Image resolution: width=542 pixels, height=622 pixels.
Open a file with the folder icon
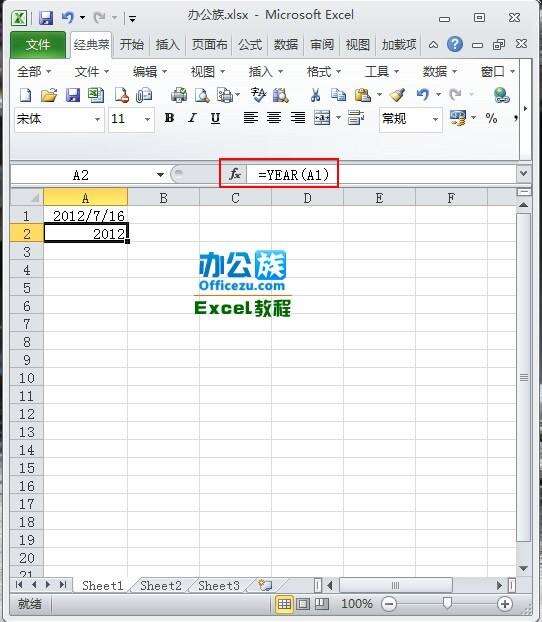pyautogui.click(x=49, y=95)
